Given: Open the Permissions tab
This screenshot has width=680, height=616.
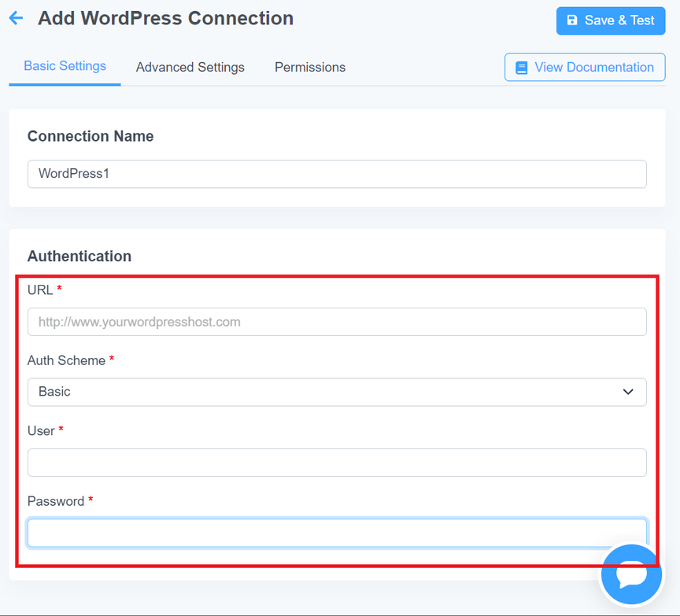Looking at the screenshot, I should (x=310, y=67).
